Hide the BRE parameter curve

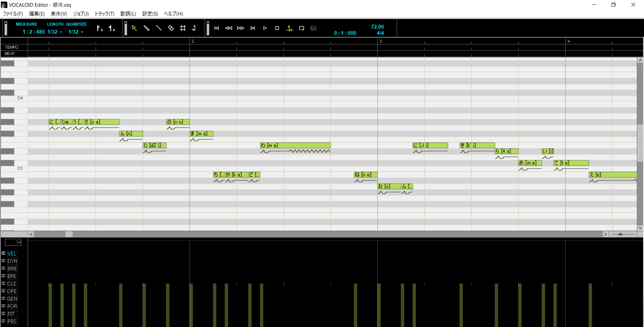pos(3,269)
